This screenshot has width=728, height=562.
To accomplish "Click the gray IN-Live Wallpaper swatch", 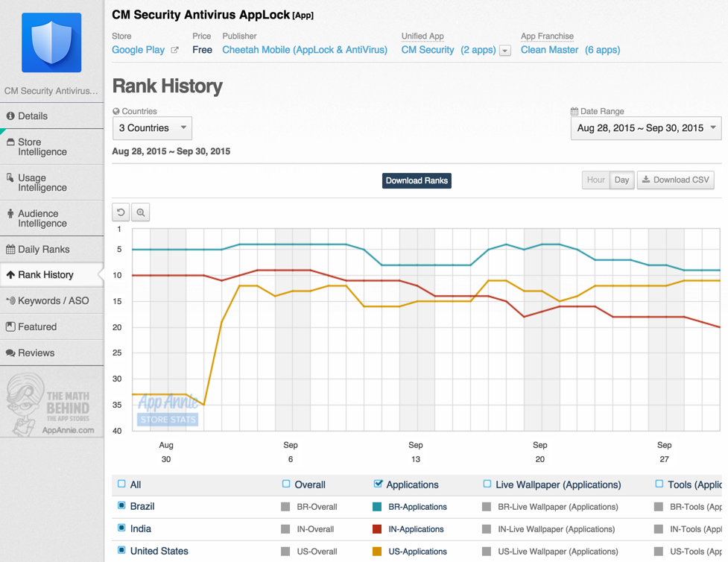I will 487,529.
